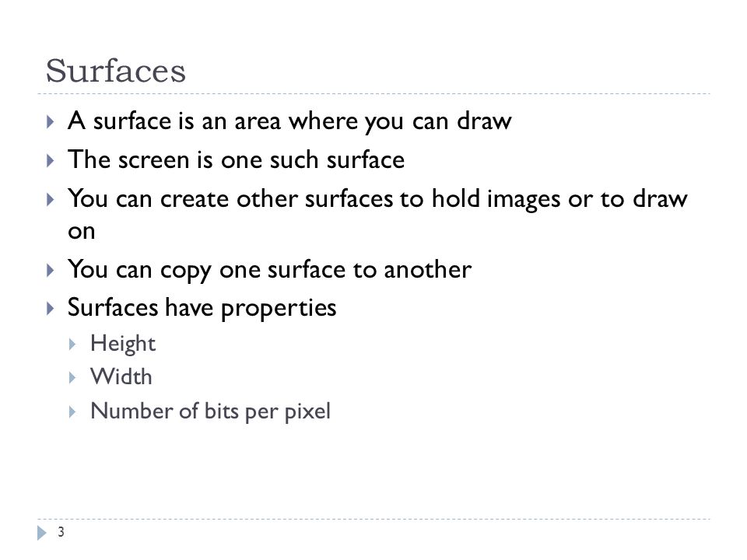Click the wrapped word 'on' below third bullet

coord(82,232)
